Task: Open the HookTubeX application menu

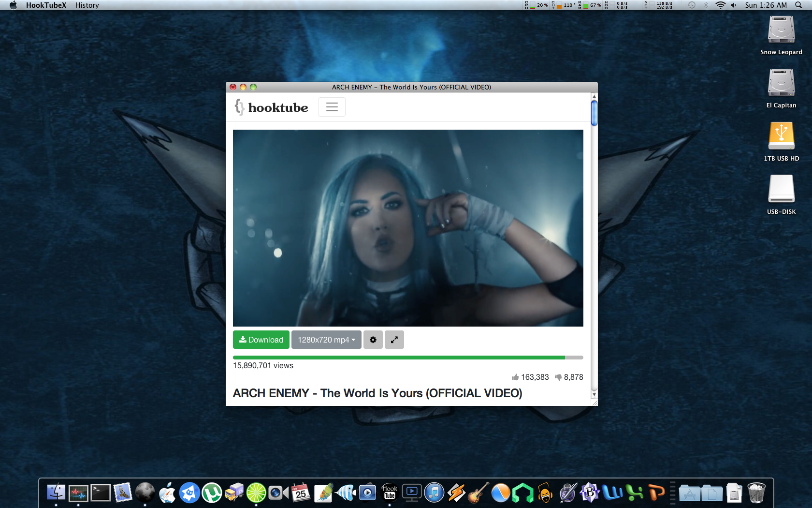Action: point(46,5)
